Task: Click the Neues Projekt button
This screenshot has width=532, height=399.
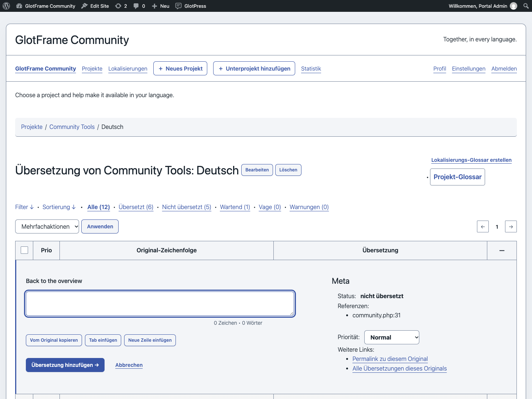Action: click(x=180, y=68)
